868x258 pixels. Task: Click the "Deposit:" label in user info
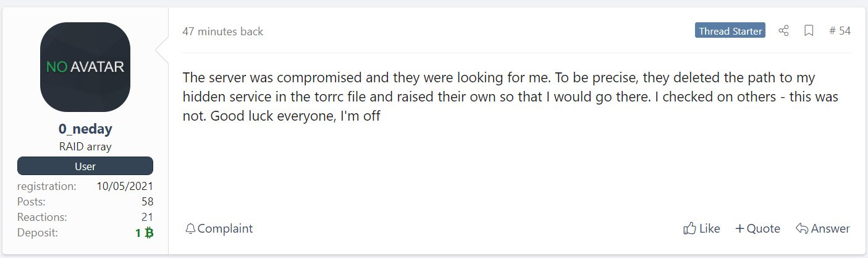(x=38, y=233)
